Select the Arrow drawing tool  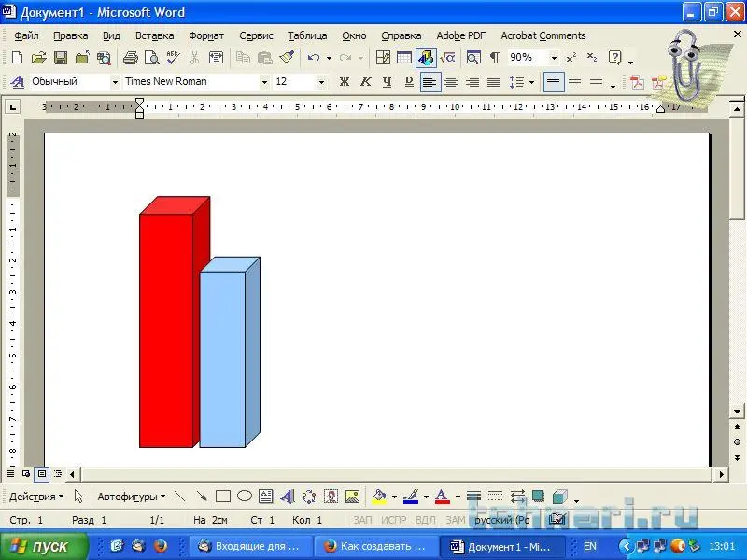tap(202, 497)
